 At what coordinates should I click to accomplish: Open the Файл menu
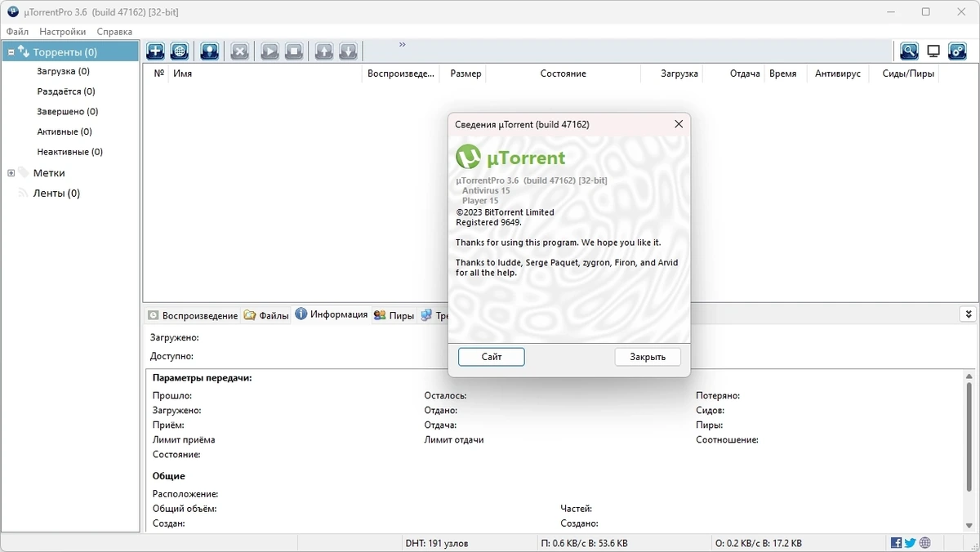click(x=17, y=32)
